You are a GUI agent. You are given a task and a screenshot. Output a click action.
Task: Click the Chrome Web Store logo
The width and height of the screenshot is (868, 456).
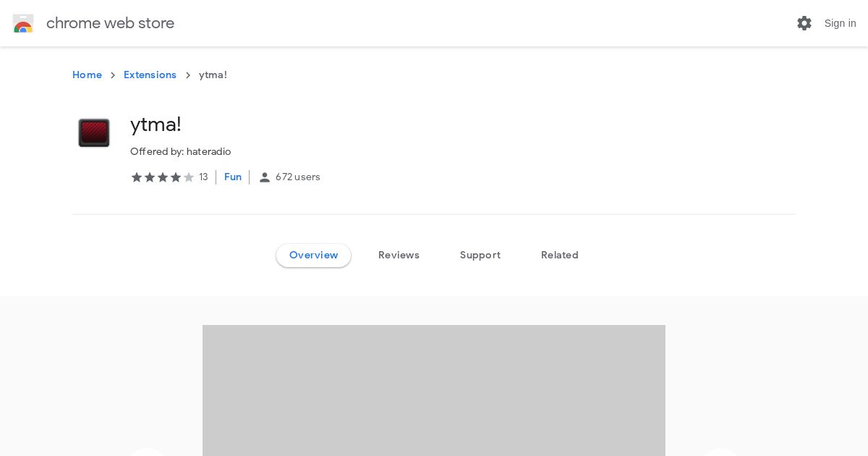click(23, 23)
